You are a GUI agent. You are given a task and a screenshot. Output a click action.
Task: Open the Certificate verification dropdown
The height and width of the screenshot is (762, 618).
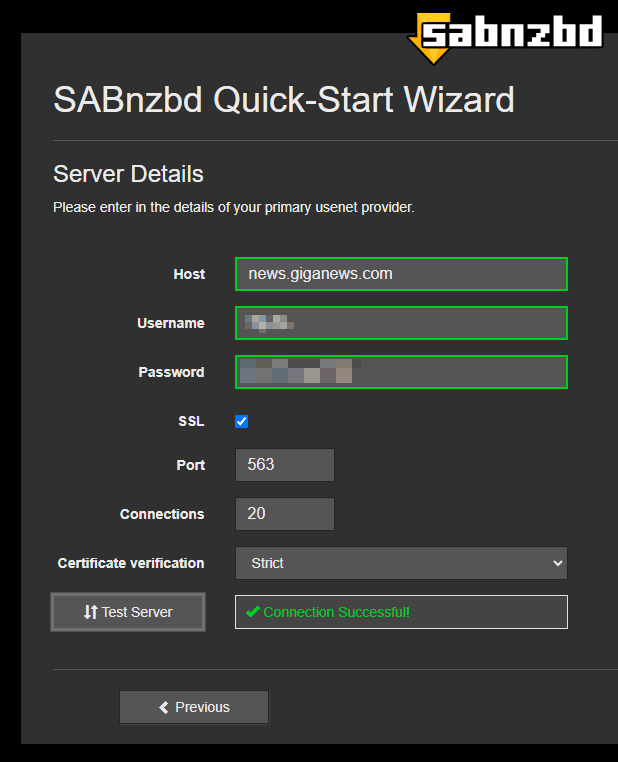tap(401, 563)
